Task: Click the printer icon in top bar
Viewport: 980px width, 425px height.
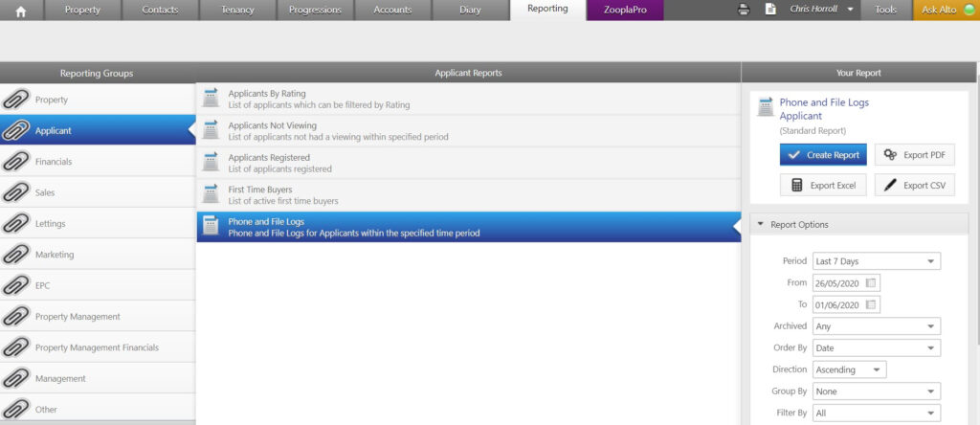Action: (x=744, y=10)
